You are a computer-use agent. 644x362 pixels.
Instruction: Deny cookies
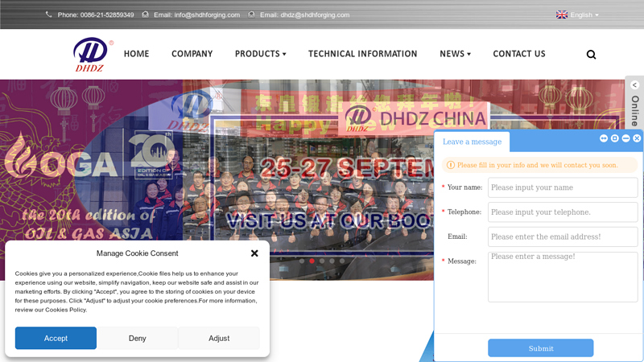137,338
